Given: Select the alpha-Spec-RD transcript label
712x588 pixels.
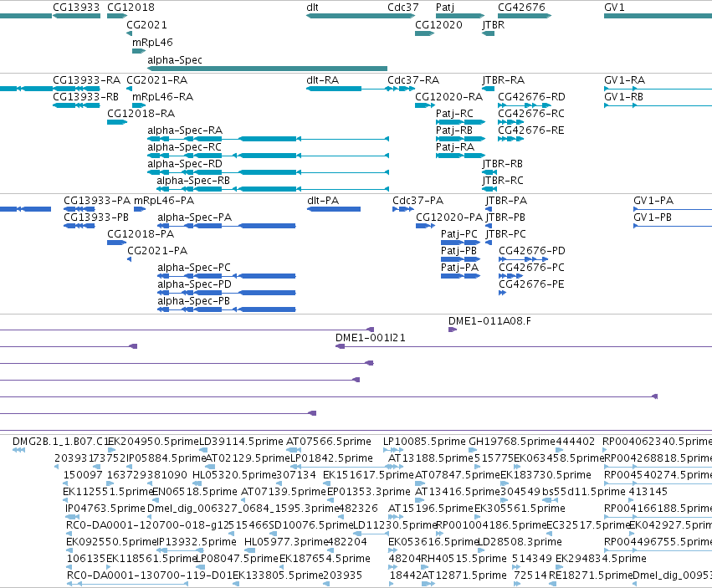Looking at the screenshot, I should pyautogui.click(x=185, y=164).
